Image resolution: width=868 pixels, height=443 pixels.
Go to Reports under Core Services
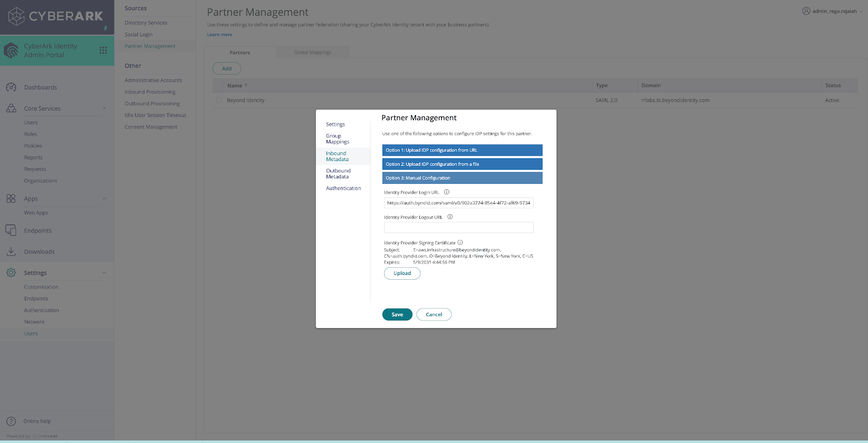(33, 157)
